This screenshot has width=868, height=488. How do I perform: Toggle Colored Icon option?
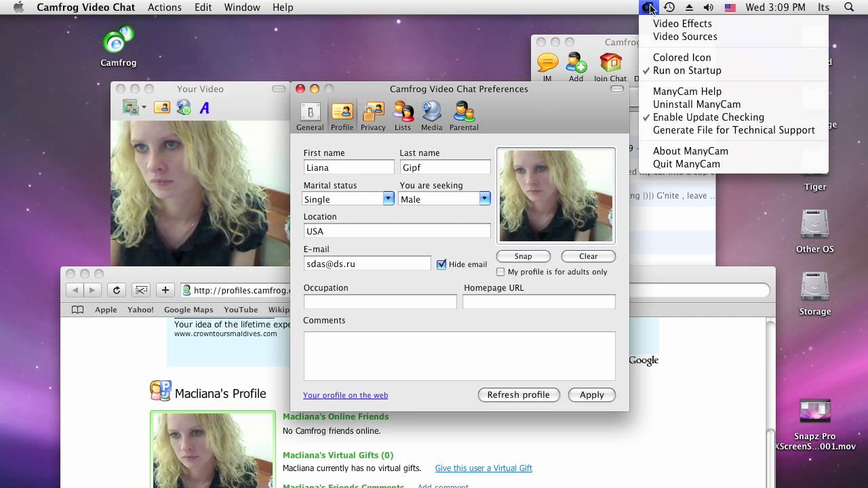click(682, 58)
